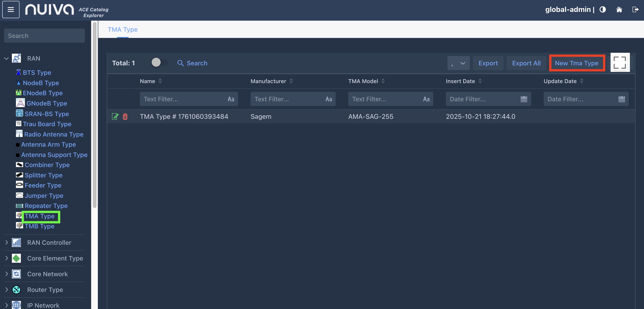Select the TMA Type tab
The image size is (644, 309).
click(x=123, y=29)
